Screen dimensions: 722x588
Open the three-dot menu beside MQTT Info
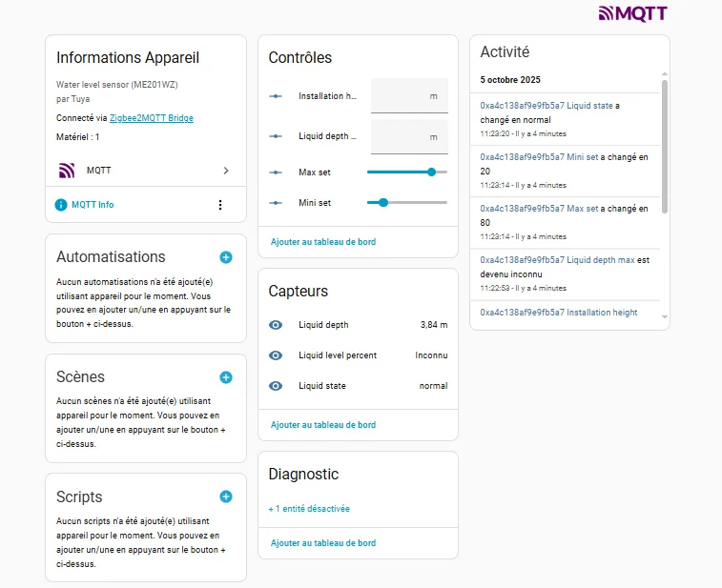(x=220, y=205)
